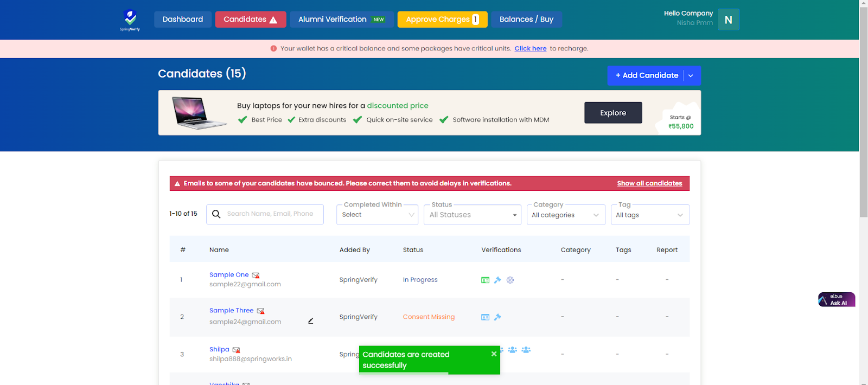Screen dimensions: 868x385
Task: Click the 'sample22@gmail.com' email text
Action: 245,284
